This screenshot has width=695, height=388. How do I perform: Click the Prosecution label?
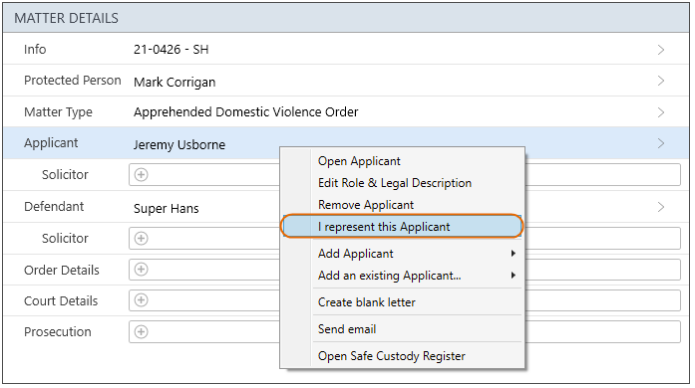pyautogui.click(x=58, y=332)
